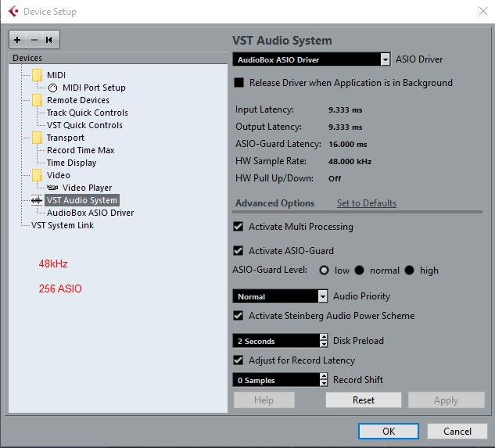The height and width of the screenshot is (448, 495).
Task: Click the Cancel button
Action: click(457, 432)
